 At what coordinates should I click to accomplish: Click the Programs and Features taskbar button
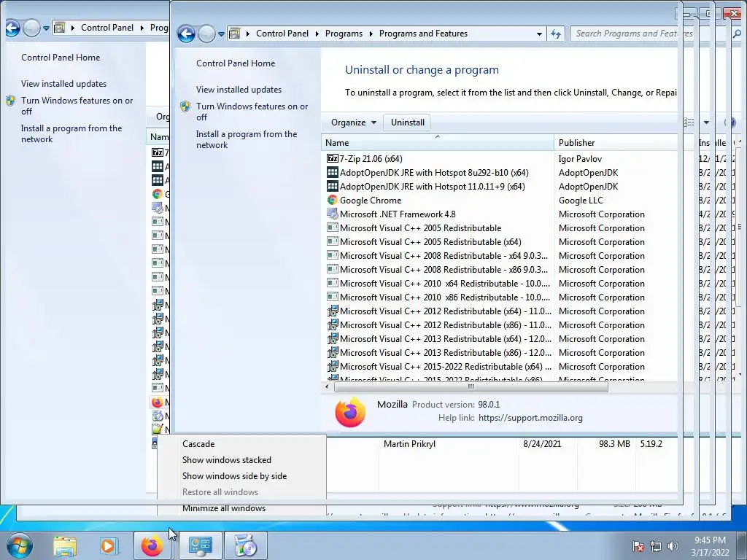(x=245, y=545)
